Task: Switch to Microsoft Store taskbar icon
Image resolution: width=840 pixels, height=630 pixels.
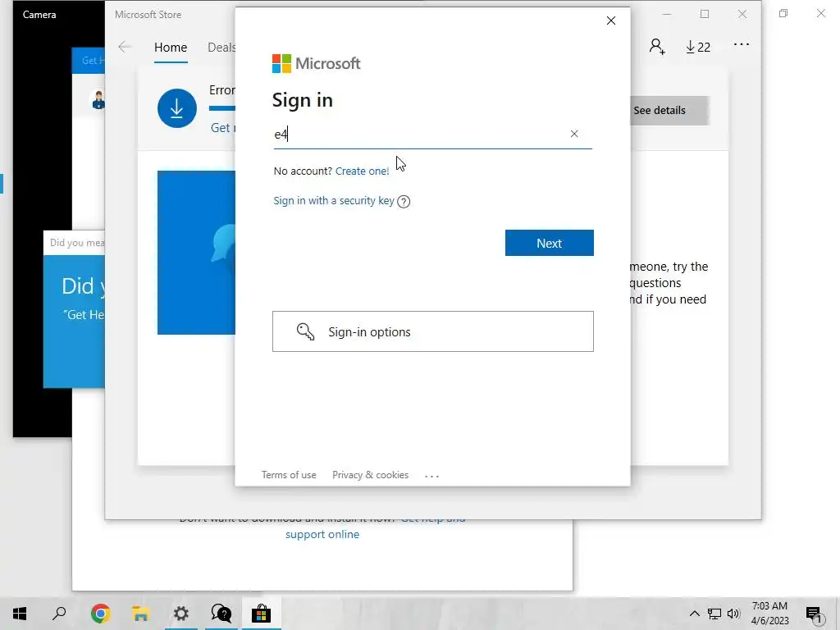Action: click(262, 614)
